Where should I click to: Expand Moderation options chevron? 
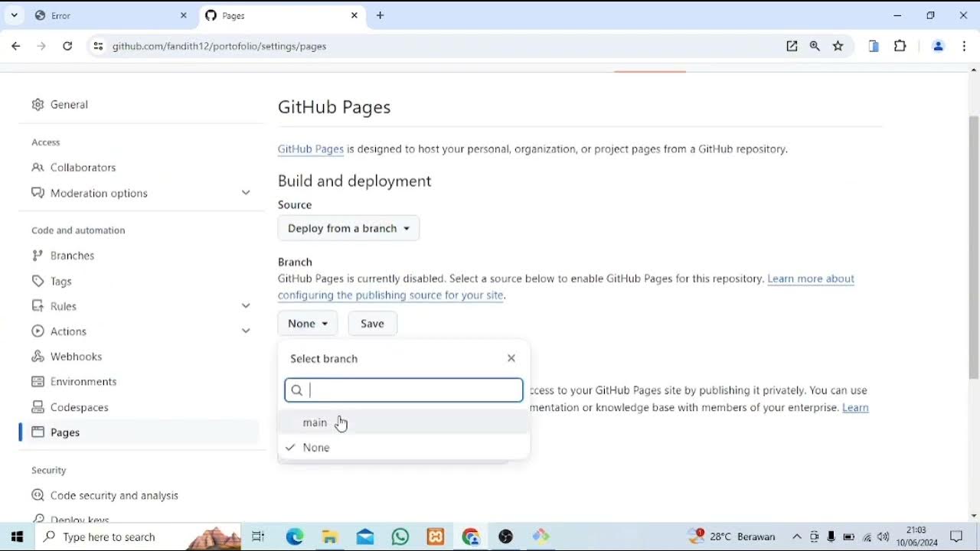(246, 193)
